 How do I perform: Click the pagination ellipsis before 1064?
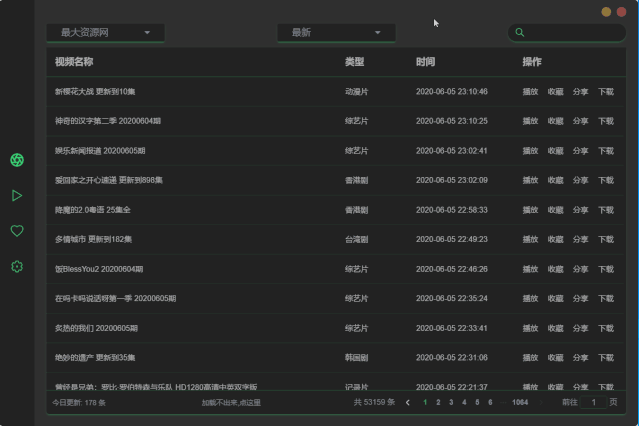pyautogui.click(x=503, y=402)
